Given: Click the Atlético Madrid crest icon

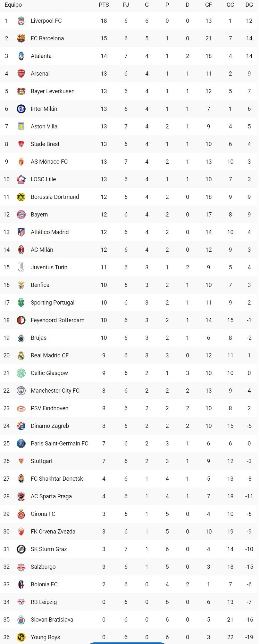Looking at the screenshot, I should (x=21, y=232).
